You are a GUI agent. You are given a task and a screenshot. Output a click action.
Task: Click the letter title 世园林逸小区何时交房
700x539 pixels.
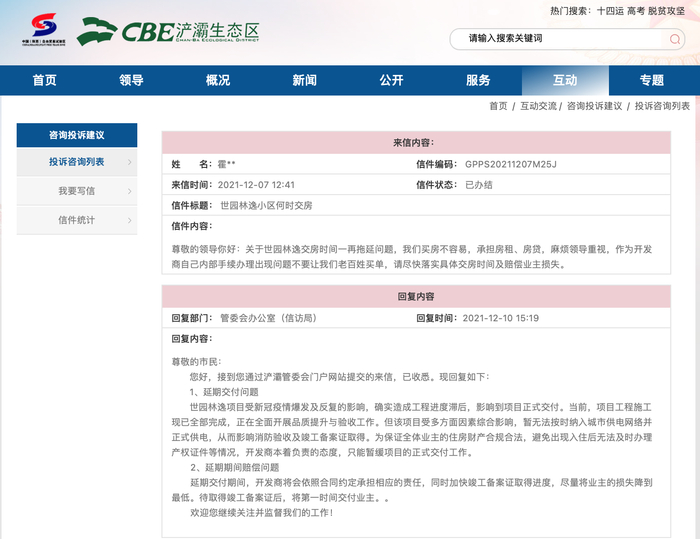coord(267,205)
